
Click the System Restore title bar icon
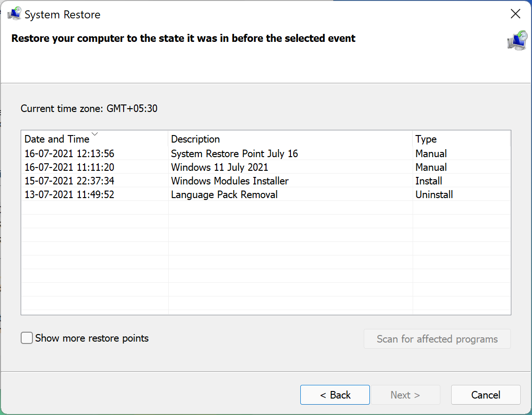(14, 14)
